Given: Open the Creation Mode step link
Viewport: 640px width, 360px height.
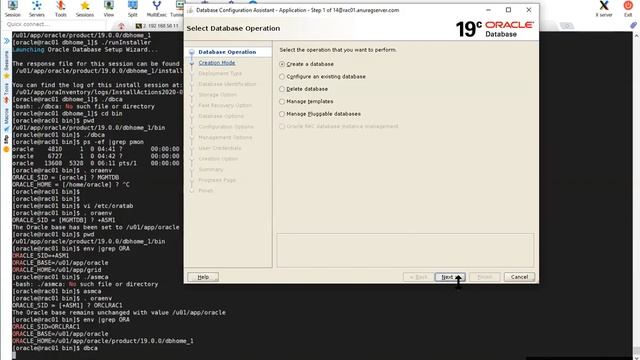Looking at the screenshot, I should (217, 63).
